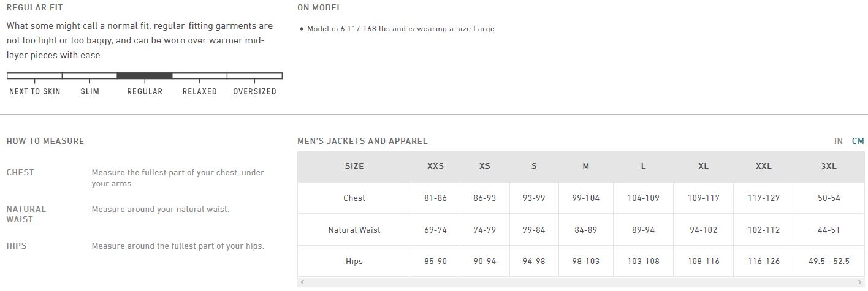Choose the Oversized fit label

click(254, 91)
